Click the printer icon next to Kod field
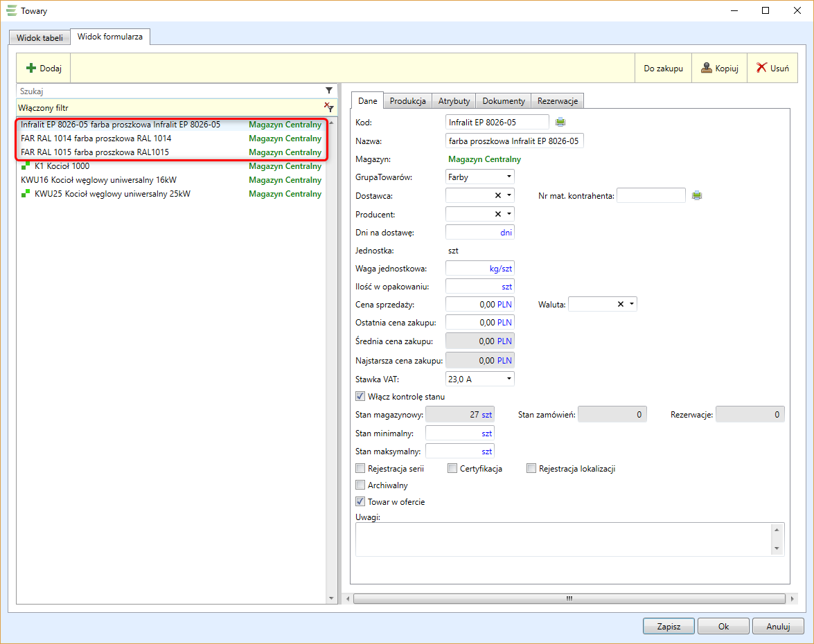814x644 pixels. 560,123
